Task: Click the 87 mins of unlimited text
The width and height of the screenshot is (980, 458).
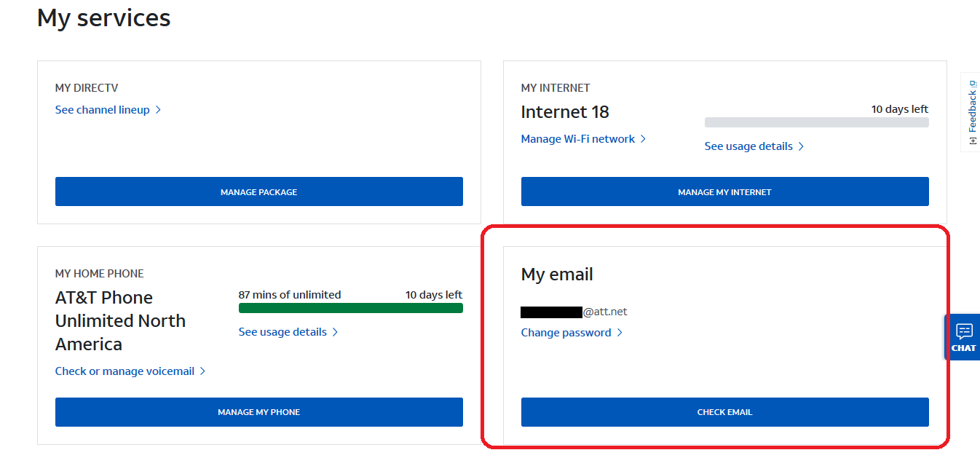Action: tap(290, 295)
